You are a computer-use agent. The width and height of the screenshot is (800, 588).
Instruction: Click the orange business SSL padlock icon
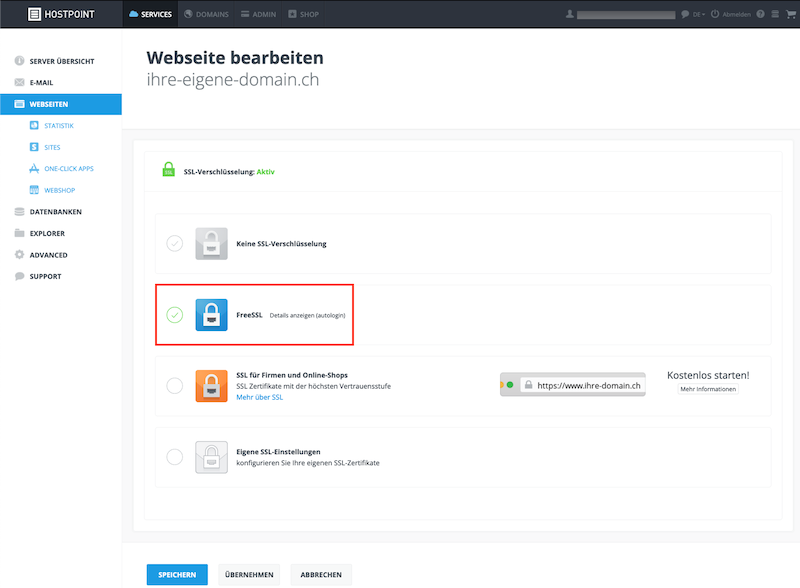point(211,386)
